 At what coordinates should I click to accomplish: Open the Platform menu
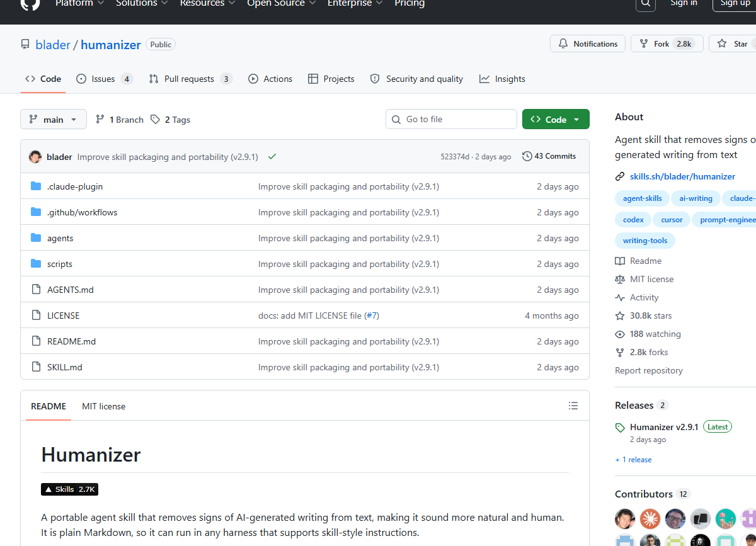(79, 3)
